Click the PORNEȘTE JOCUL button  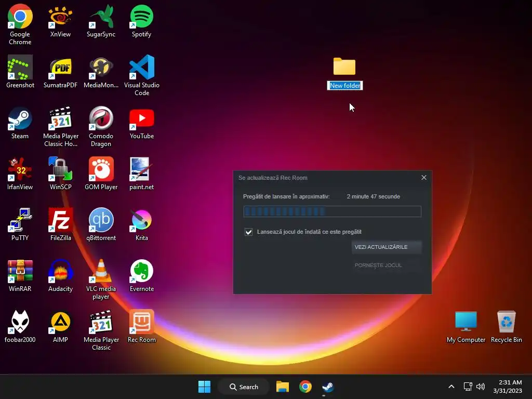pyautogui.click(x=387, y=265)
